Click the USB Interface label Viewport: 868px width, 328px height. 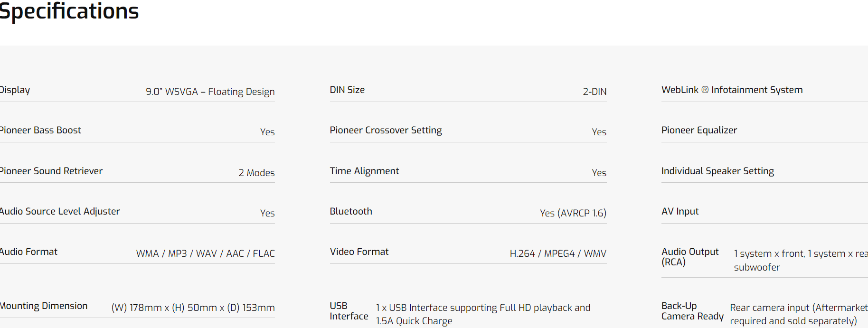tap(349, 311)
